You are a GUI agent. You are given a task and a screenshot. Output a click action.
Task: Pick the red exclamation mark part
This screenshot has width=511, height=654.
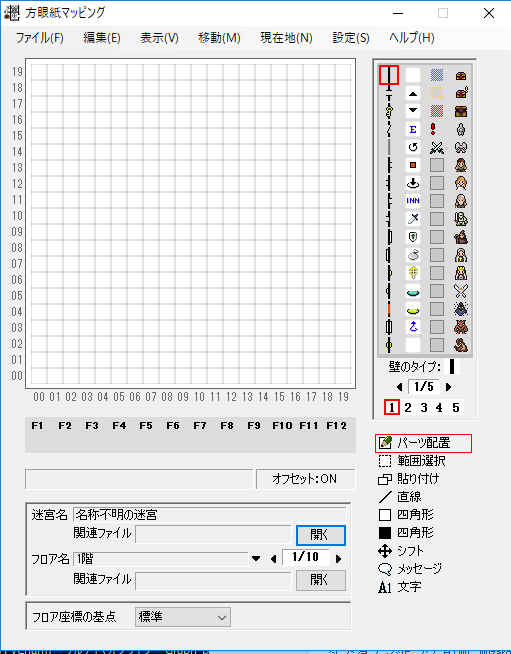pos(433,129)
